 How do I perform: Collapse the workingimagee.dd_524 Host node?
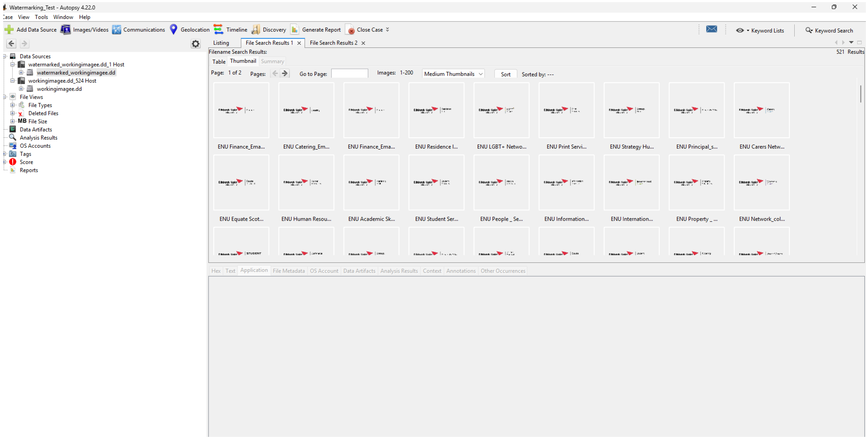(13, 81)
